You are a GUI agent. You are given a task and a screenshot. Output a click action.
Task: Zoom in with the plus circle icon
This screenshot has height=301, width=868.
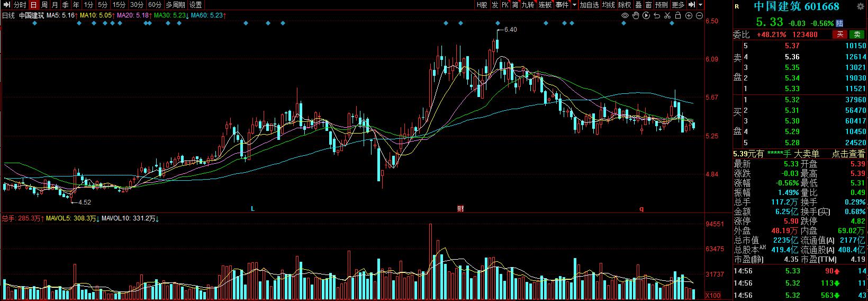pos(689,16)
